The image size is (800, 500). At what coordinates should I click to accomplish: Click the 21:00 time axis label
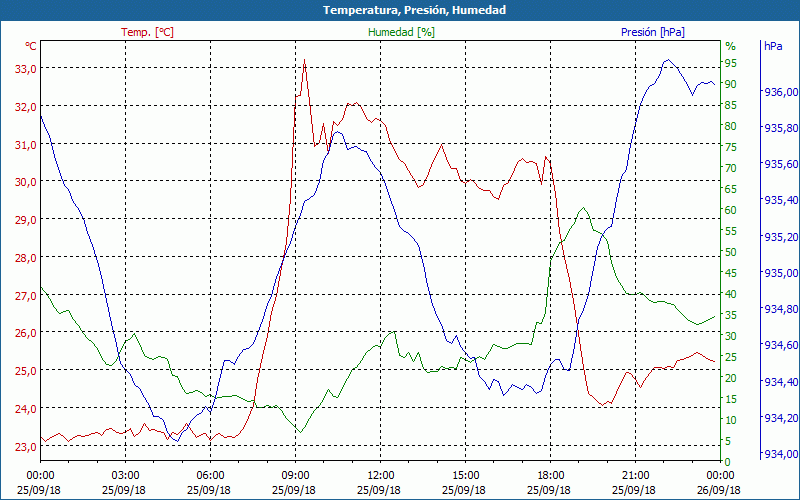[x=634, y=477]
